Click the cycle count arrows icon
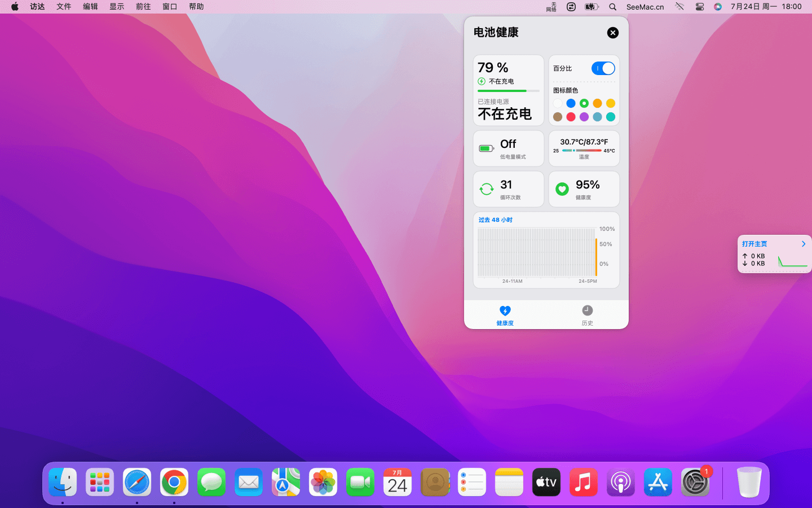The height and width of the screenshot is (508, 812). coord(486,189)
